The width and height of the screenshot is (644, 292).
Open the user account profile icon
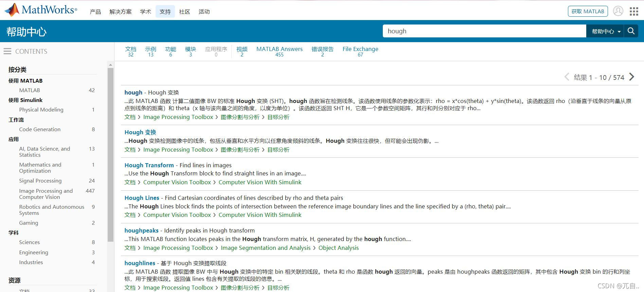pyautogui.click(x=618, y=11)
